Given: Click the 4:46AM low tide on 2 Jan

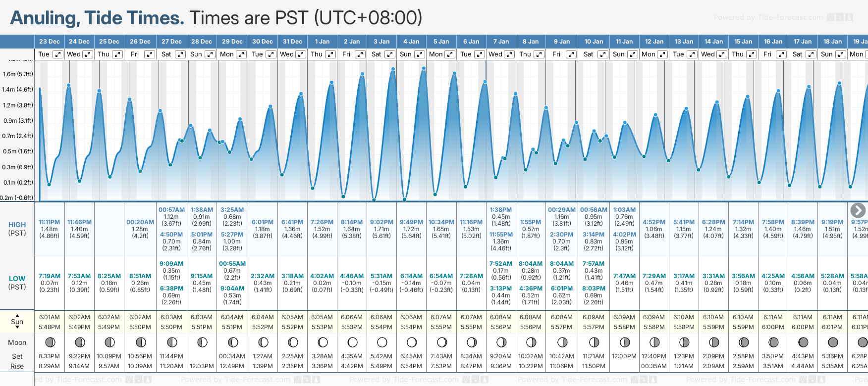Looking at the screenshot, I should point(352,276).
